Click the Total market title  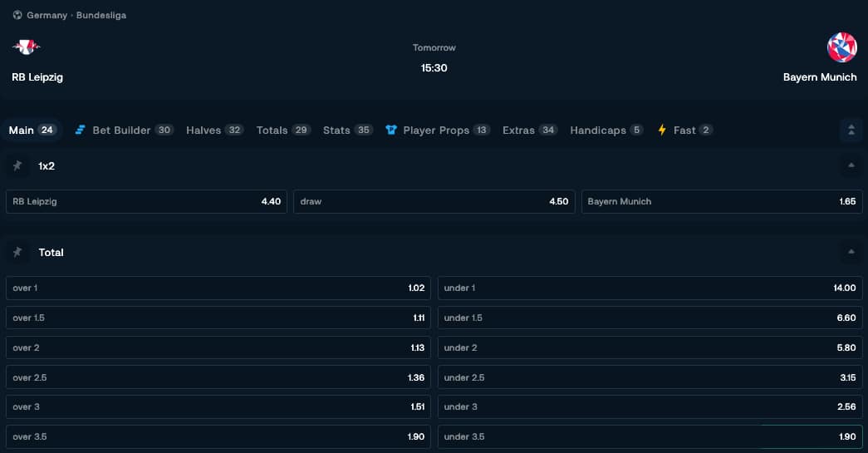coord(51,253)
